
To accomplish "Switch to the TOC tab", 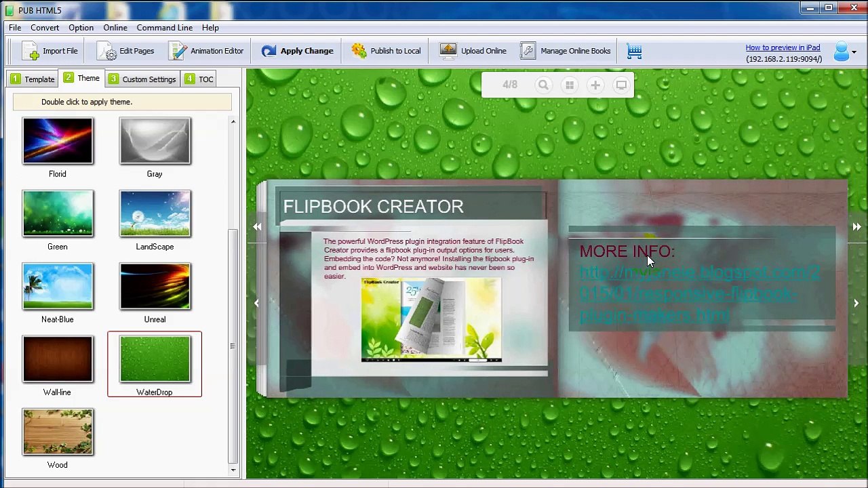I will point(199,79).
